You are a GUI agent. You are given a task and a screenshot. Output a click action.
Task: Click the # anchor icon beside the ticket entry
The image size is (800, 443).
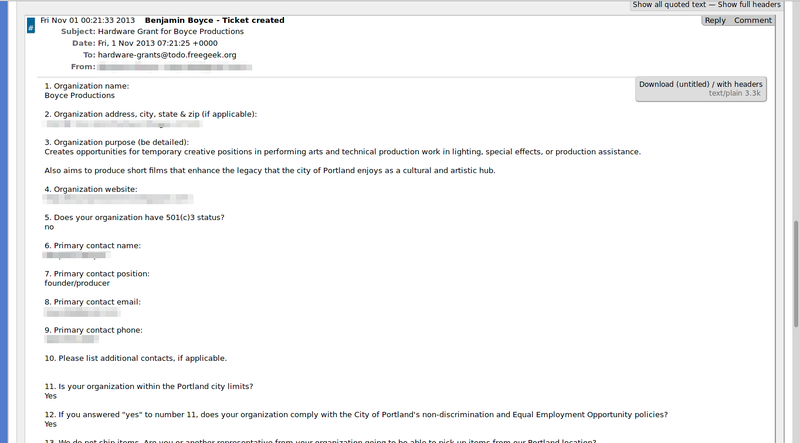click(x=31, y=29)
